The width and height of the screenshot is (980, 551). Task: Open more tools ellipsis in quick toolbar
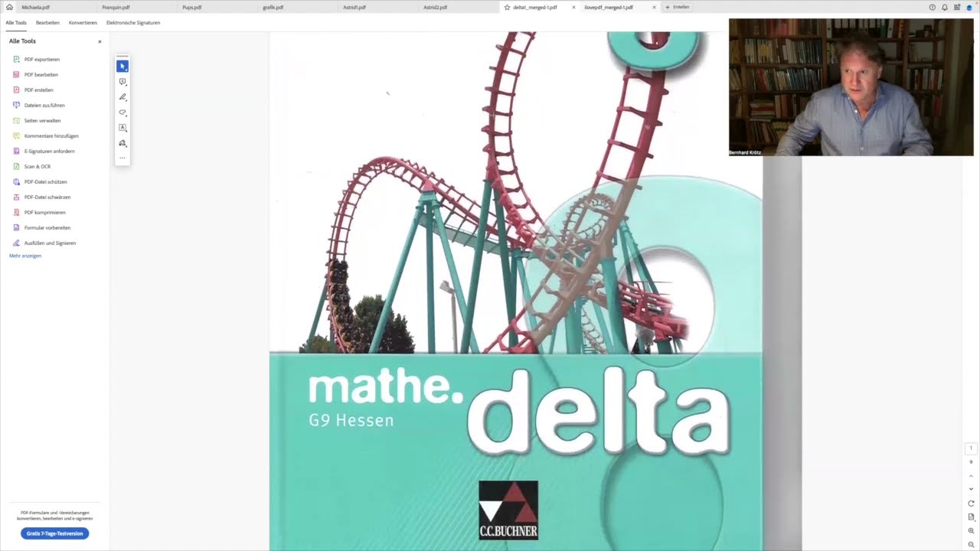(122, 158)
